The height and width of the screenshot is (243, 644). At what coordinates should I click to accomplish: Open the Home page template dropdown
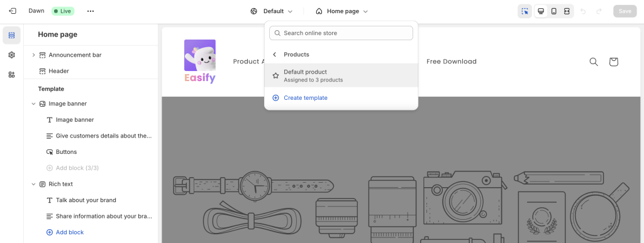pyautogui.click(x=341, y=11)
